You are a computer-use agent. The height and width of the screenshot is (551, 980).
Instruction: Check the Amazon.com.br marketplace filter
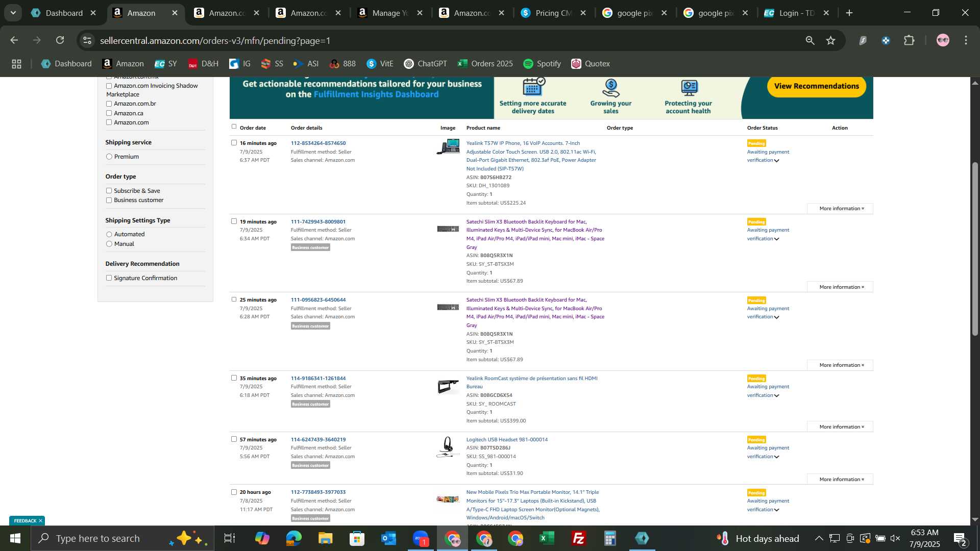click(x=109, y=104)
